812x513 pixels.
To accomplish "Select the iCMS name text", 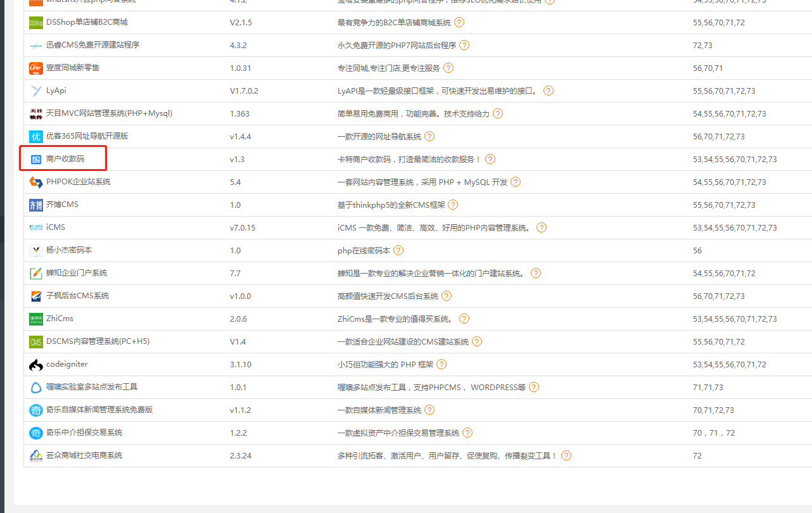I will click(56, 227).
